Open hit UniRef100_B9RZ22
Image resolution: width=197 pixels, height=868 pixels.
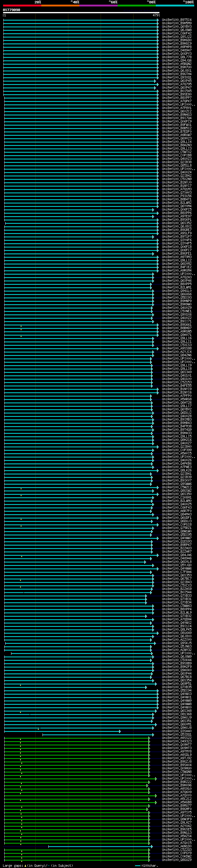pos(176,782)
